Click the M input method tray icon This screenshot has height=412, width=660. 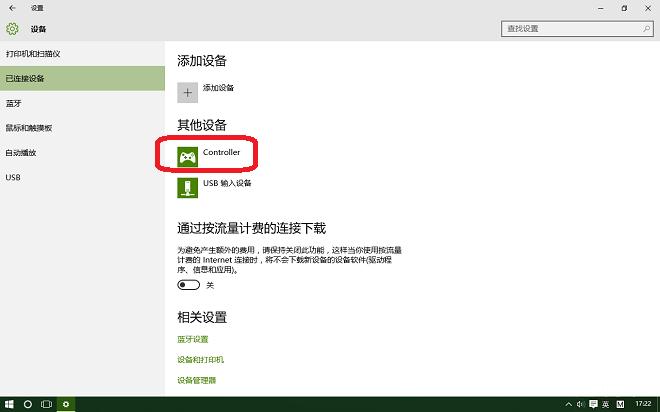coord(620,404)
